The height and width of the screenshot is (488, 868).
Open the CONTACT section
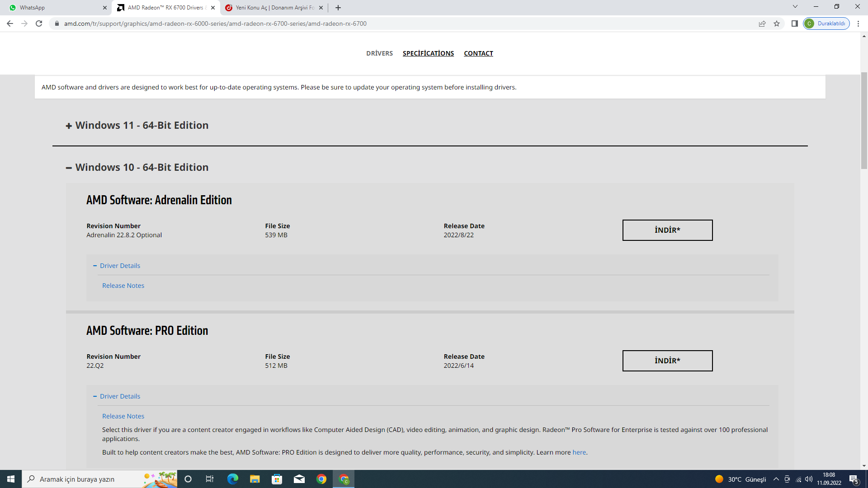478,53
